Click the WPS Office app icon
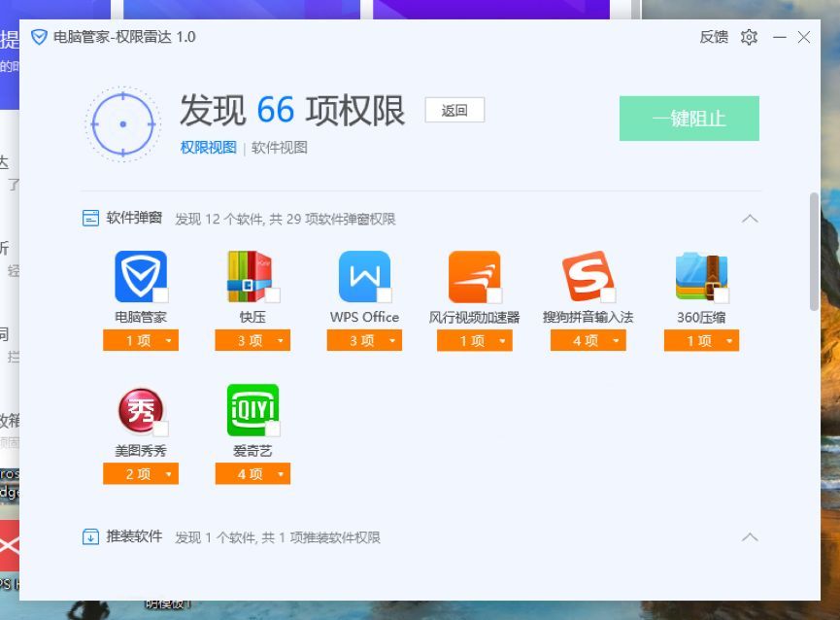 tap(364, 277)
